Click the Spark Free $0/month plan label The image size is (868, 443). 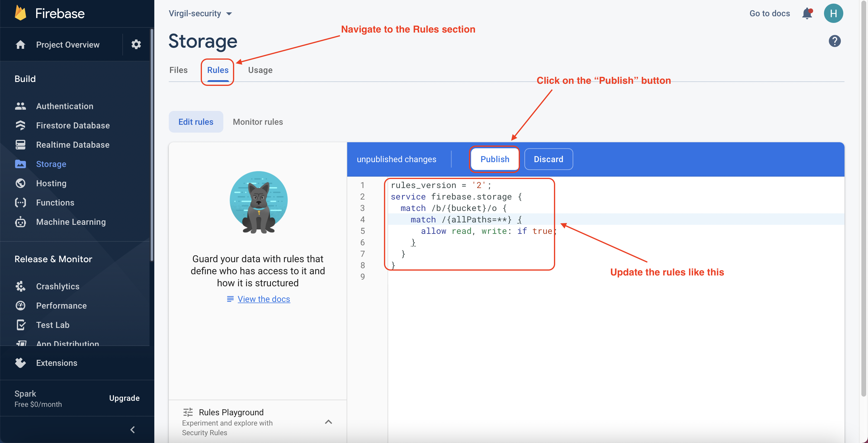[x=38, y=398]
